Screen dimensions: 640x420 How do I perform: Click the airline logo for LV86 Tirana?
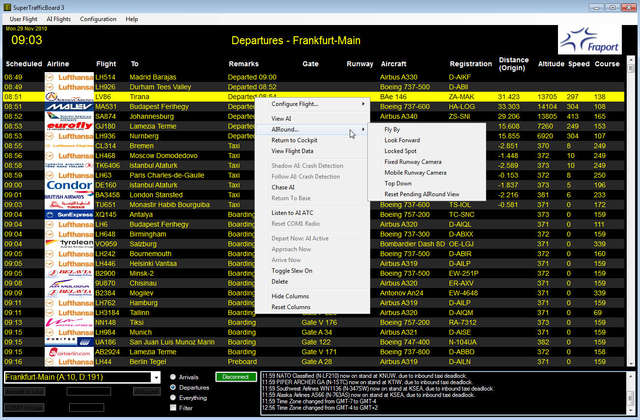[69, 97]
